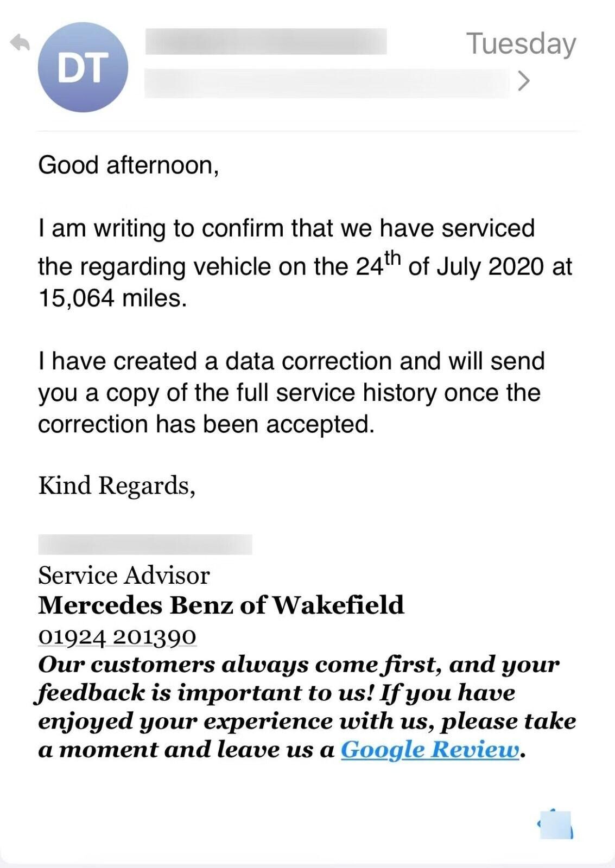Expand message details with the chevron

pos(523,81)
